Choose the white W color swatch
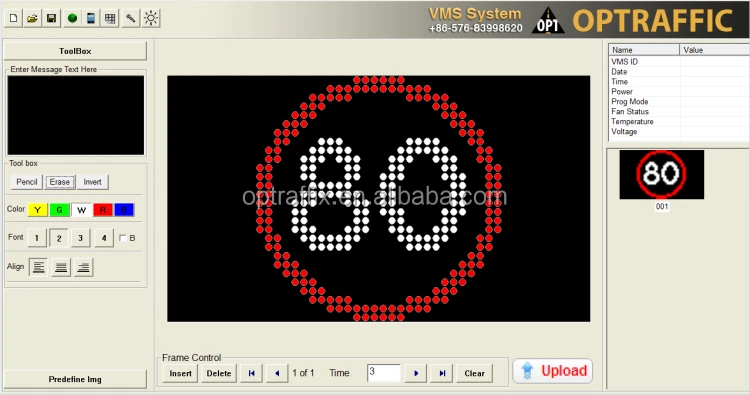This screenshot has width=750, height=395. coord(81,210)
